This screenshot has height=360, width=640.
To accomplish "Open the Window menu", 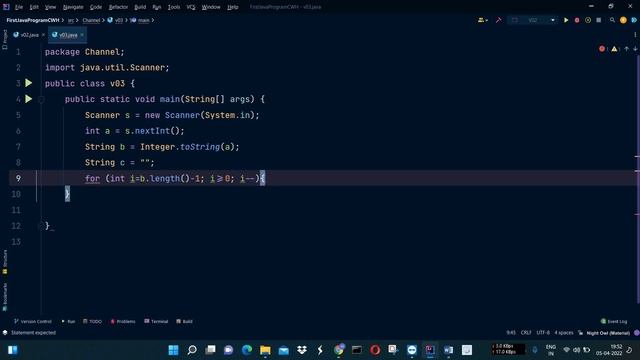I will (211, 7).
